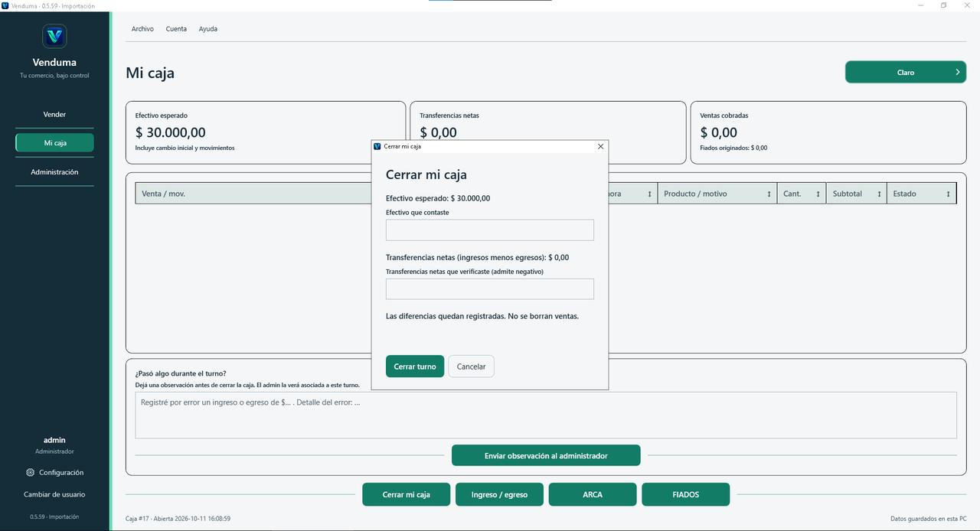Confirm with the Cerrar turno button
The width and height of the screenshot is (980, 531).
pyautogui.click(x=415, y=366)
